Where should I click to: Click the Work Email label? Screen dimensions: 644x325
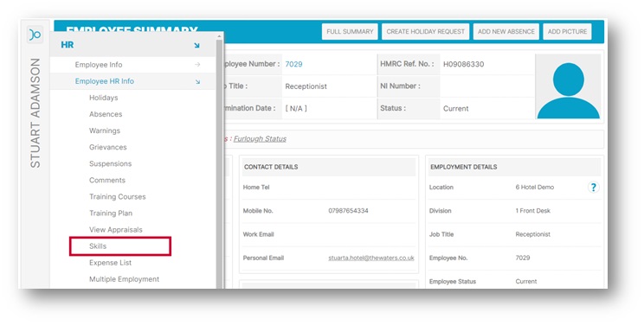click(x=258, y=234)
